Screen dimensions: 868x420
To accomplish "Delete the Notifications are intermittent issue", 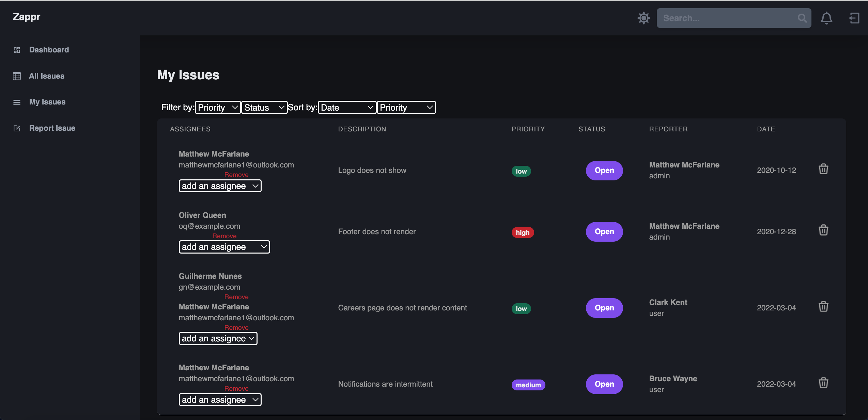I will [823, 383].
